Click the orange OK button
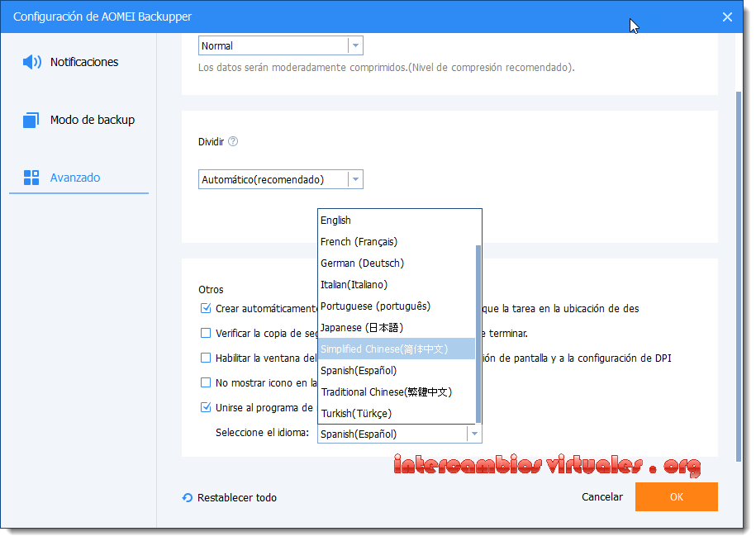The width and height of the screenshot is (756, 541). [677, 496]
